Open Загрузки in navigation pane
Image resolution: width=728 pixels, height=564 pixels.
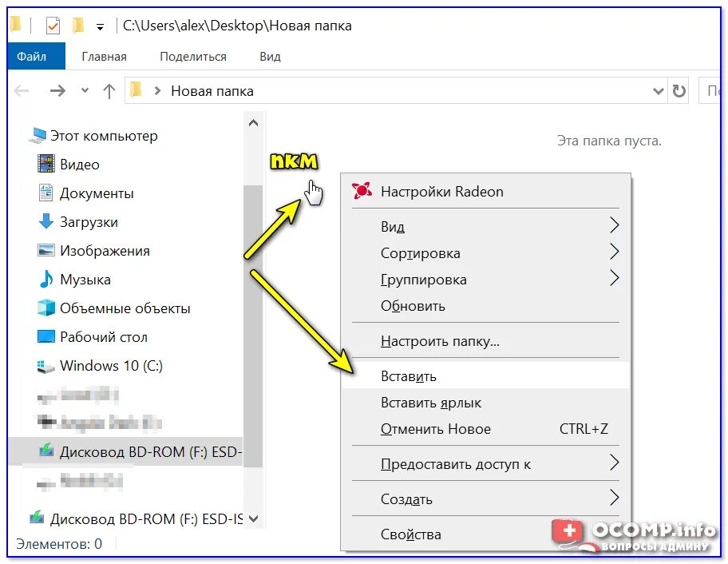tap(89, 222)
